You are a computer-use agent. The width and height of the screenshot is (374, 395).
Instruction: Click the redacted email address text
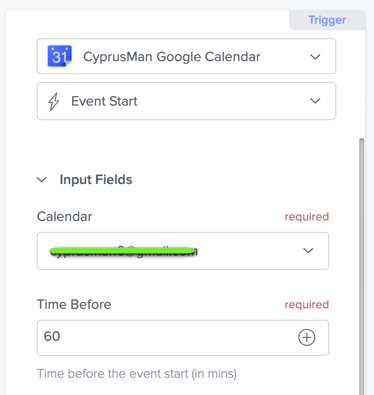124,251
